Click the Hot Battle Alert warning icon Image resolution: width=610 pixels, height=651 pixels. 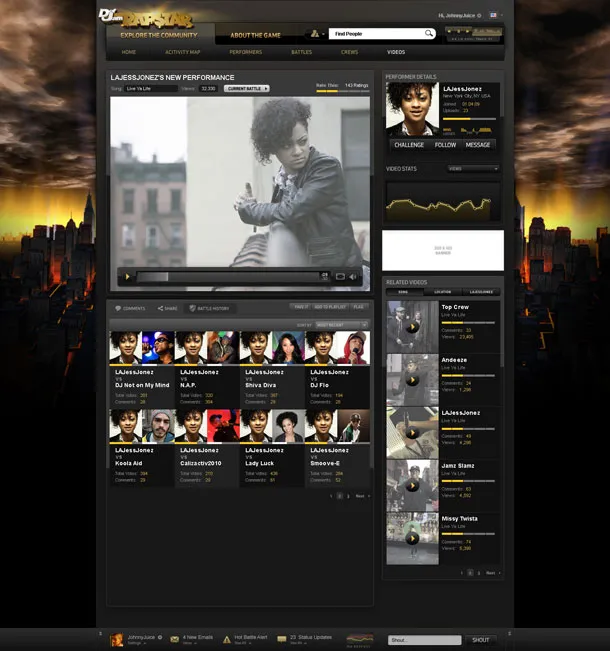tap(227, 638)
